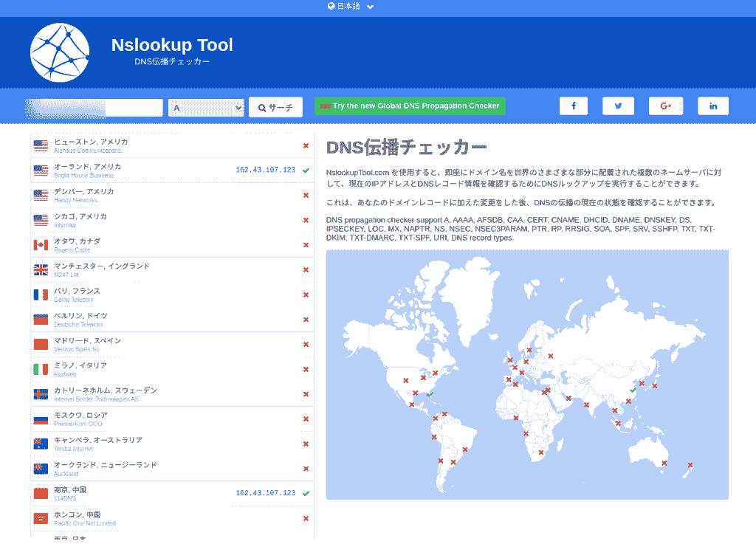The image size is (756, 558).
Task: Click the Rogers Cable provider name
Action: coord(72,250)
